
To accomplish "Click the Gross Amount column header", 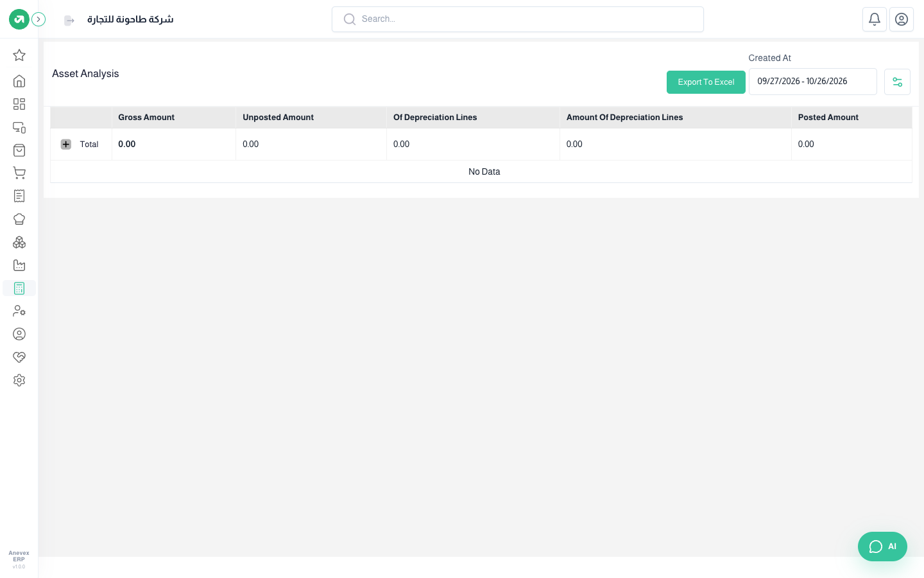I will 146,118.
